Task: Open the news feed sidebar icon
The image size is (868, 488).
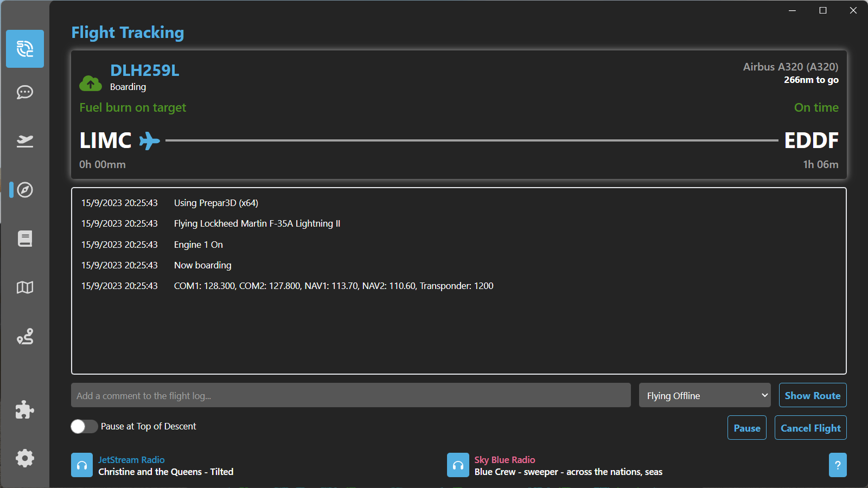Action: (x=25, y=49)
